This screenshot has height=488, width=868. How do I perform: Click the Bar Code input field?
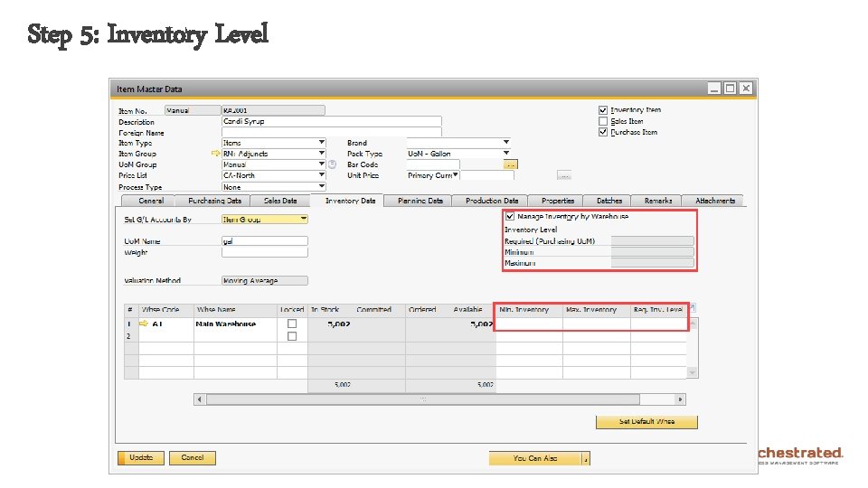tap(433, 164)
